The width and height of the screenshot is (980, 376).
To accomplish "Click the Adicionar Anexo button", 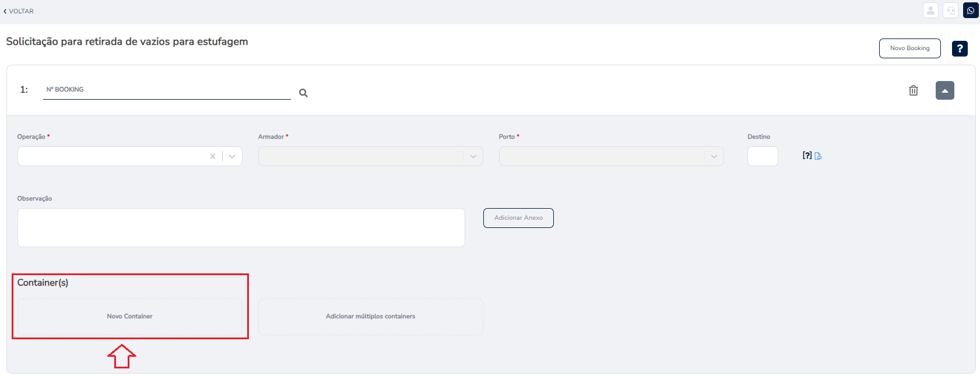I will pos(518,218).
